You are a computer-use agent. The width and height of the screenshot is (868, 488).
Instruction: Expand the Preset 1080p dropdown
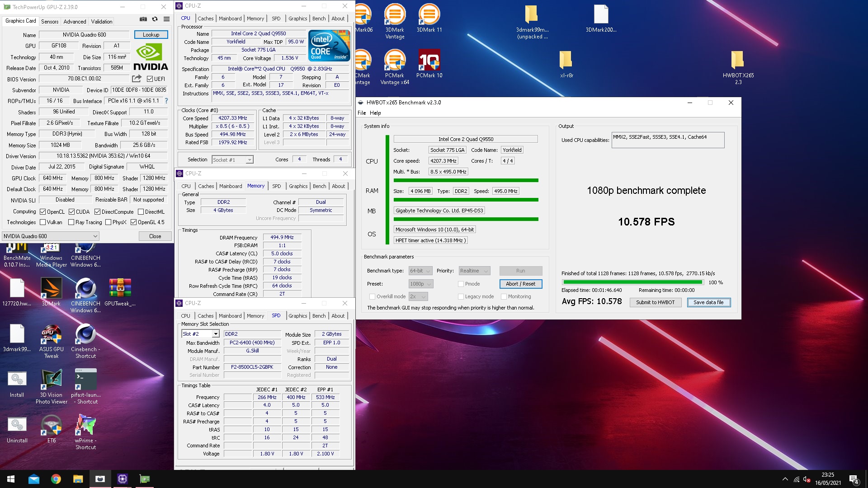pyautogui.click(x=421, y=284)
